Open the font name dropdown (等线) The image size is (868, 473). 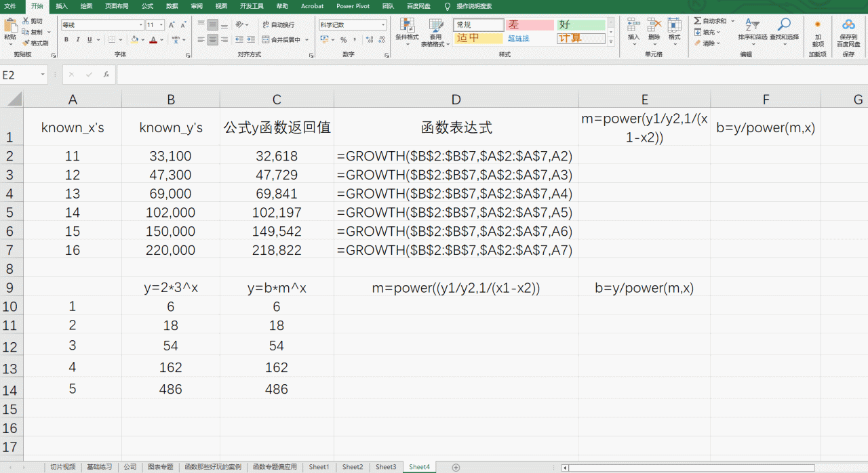tap(141, 25)
